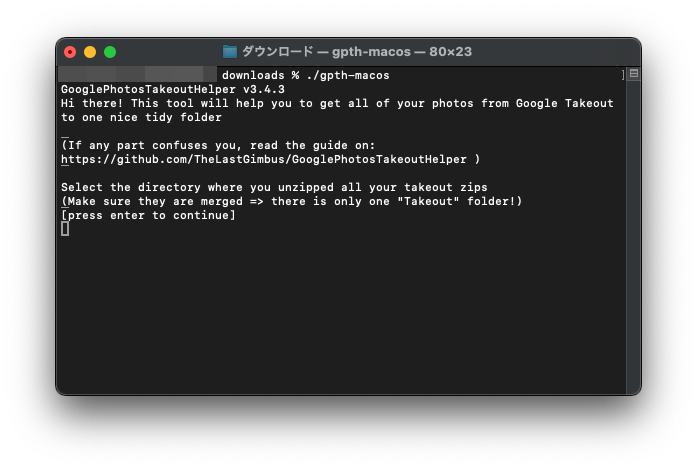Click the window title 'ダウンロード — gpth-macos — 80×23'
The width and height of the screenshot is (697, 469).
(x=357, y=52)
